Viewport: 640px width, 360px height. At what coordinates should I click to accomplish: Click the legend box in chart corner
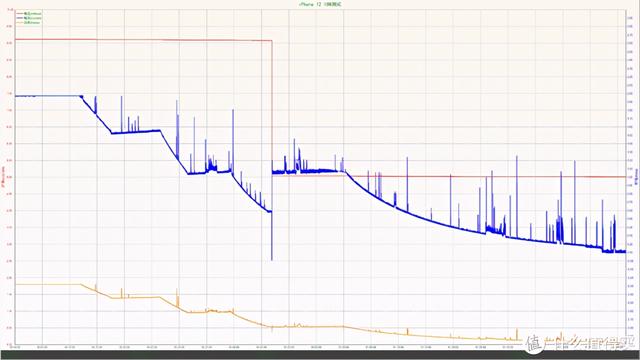tap(29, 18)
